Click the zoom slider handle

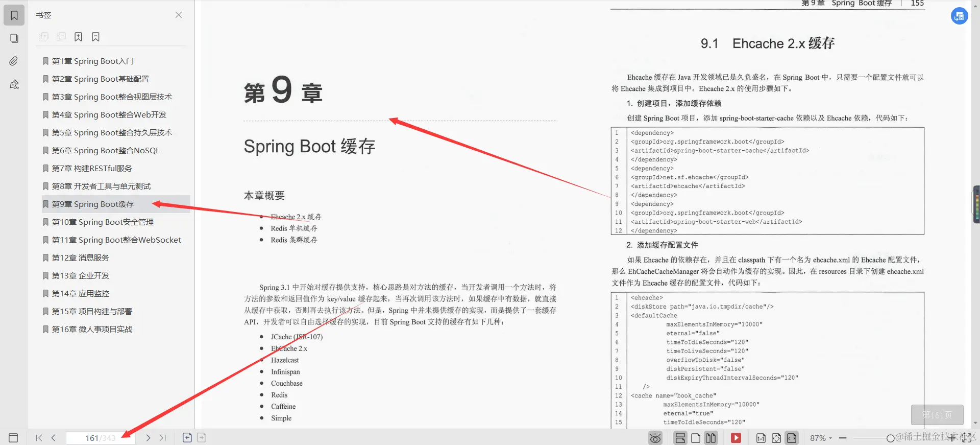891,438
